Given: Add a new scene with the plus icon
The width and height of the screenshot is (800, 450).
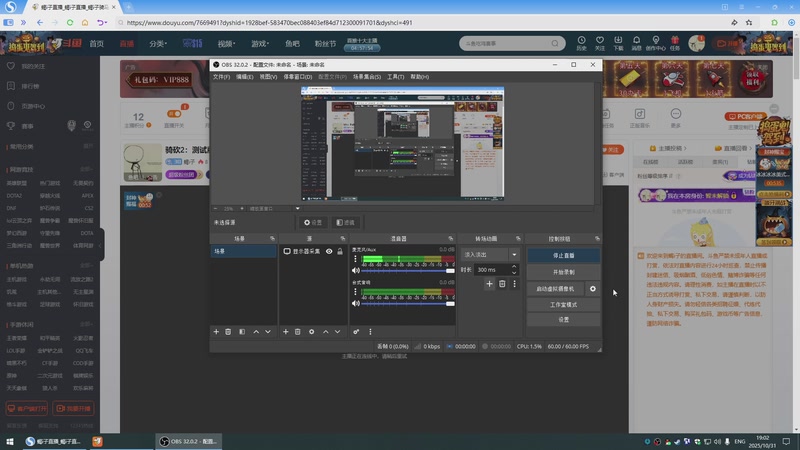Looking at the screenshot, I should [216, 331].
